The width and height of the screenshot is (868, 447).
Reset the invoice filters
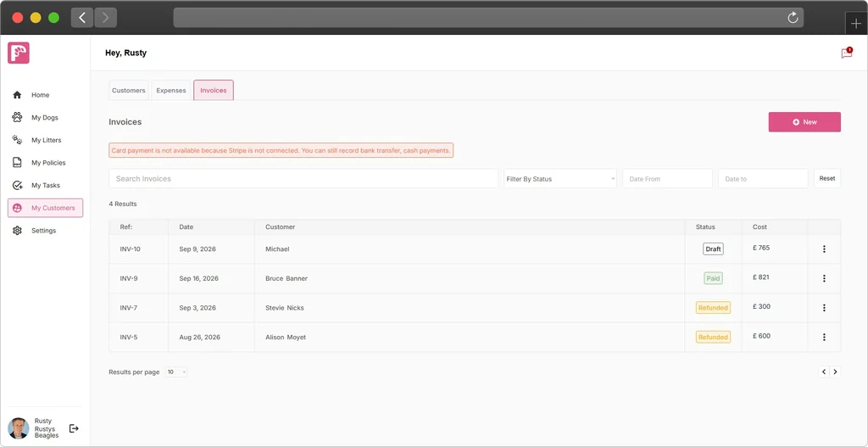827,178
